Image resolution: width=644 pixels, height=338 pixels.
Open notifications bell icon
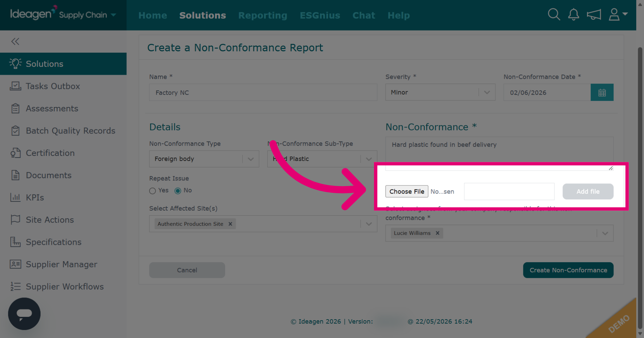574,14
